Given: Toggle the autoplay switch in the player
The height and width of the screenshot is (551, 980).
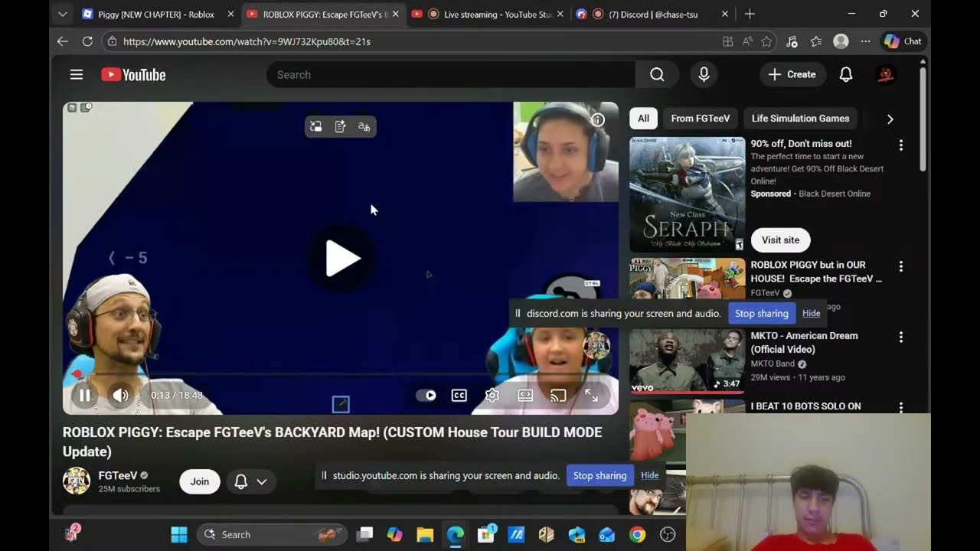Looking at the screenshot, I should point(426,395).
